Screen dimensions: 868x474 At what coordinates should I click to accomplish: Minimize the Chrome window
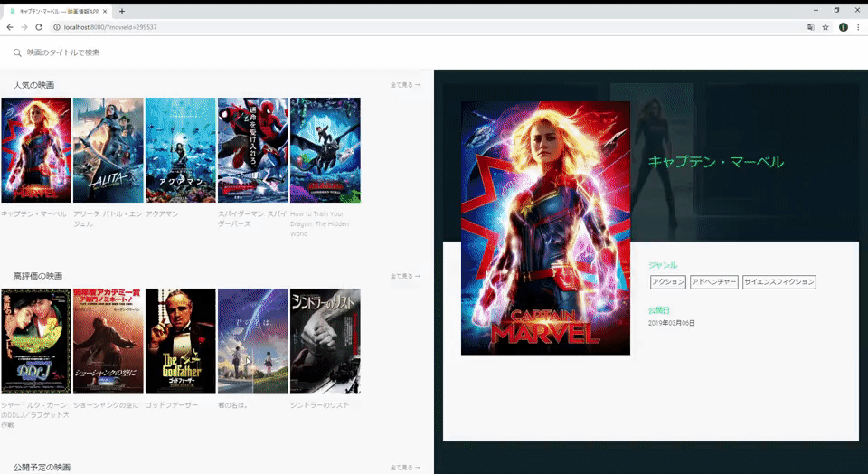click(x=816, y=11)
